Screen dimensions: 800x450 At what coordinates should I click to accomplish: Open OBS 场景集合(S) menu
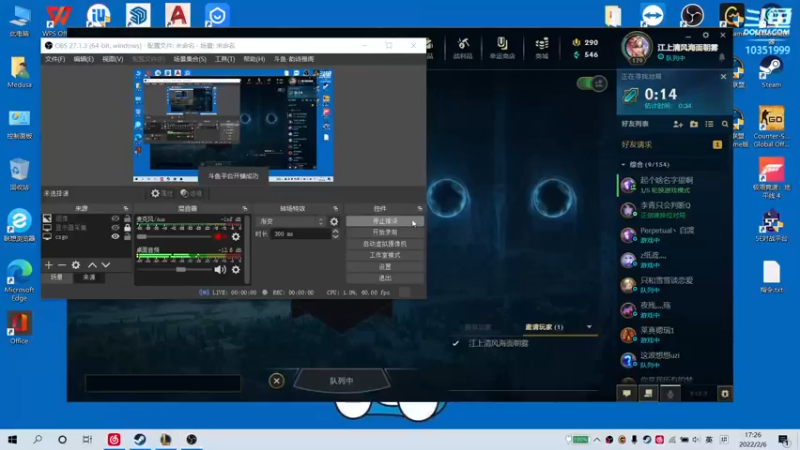pos(190,59)
